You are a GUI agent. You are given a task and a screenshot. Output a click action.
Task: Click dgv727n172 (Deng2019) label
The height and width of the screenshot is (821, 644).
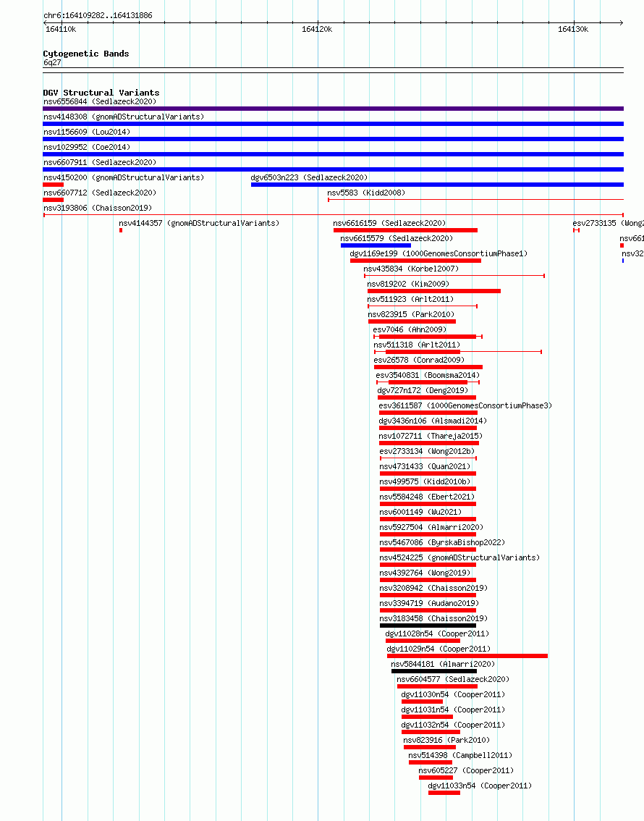[x=423, y=390]
